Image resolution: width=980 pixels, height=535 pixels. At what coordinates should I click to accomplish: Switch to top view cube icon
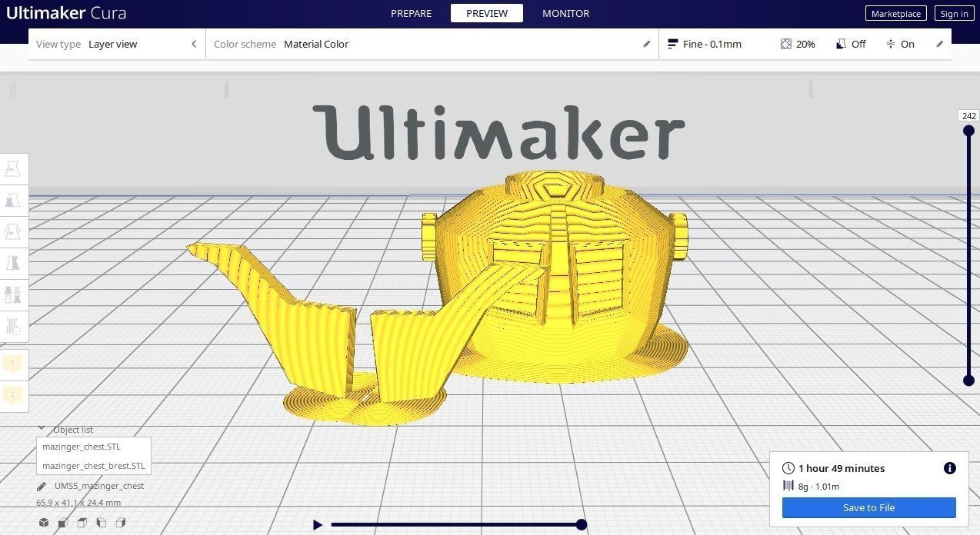[82, 523]
